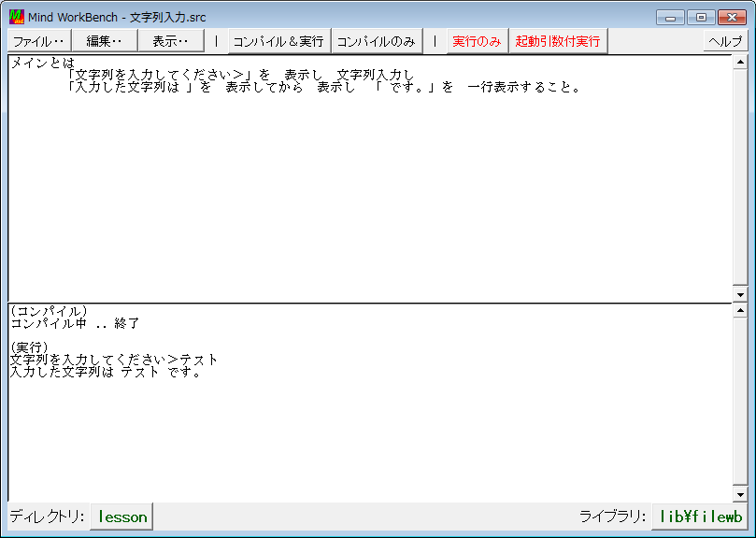Click up arrow of source editor scrollbar
This screenshot has height=538, width=756.
(740, 63)
